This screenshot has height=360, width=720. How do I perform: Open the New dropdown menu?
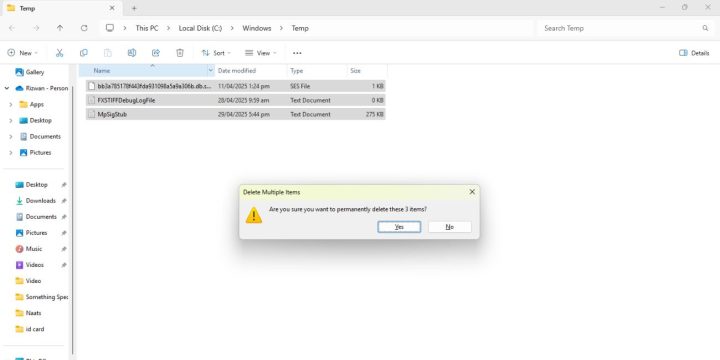(x=22, y=53)
